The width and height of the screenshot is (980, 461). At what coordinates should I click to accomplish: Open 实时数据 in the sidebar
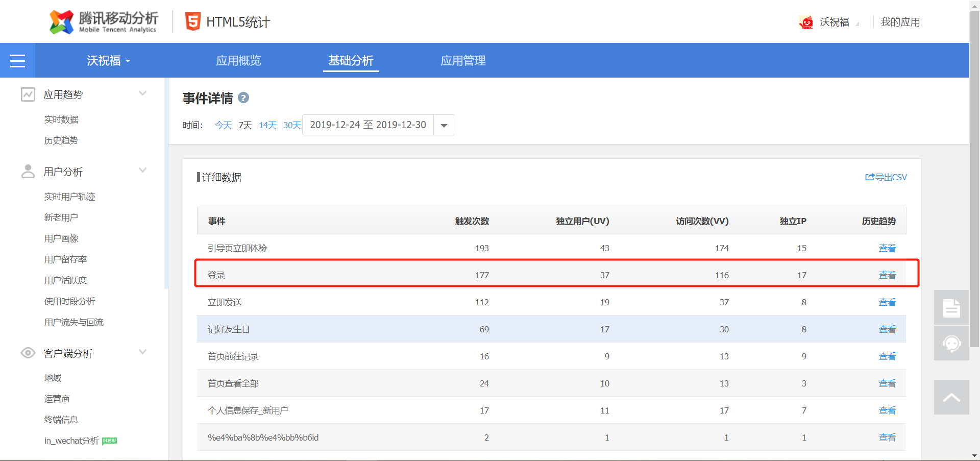61,119
